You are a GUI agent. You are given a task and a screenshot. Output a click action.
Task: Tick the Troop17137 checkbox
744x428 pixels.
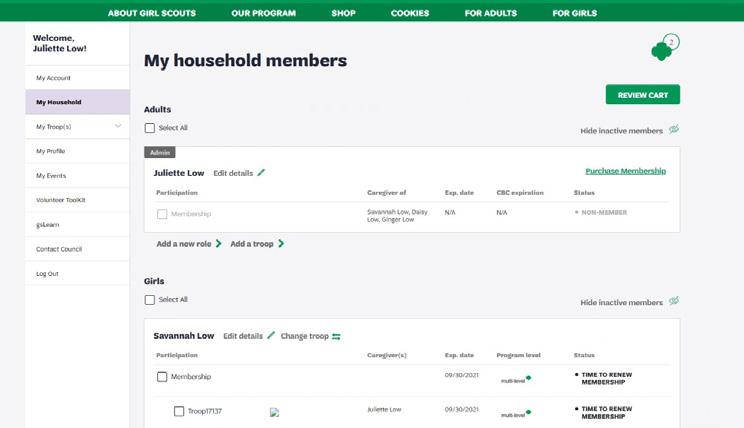179,411
